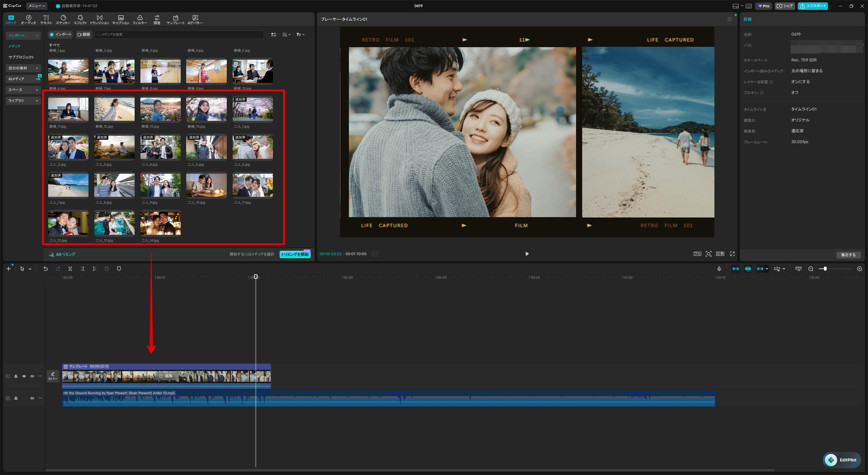
Task: Open the メニュー dropdown
Action: [x=37, y=6]
